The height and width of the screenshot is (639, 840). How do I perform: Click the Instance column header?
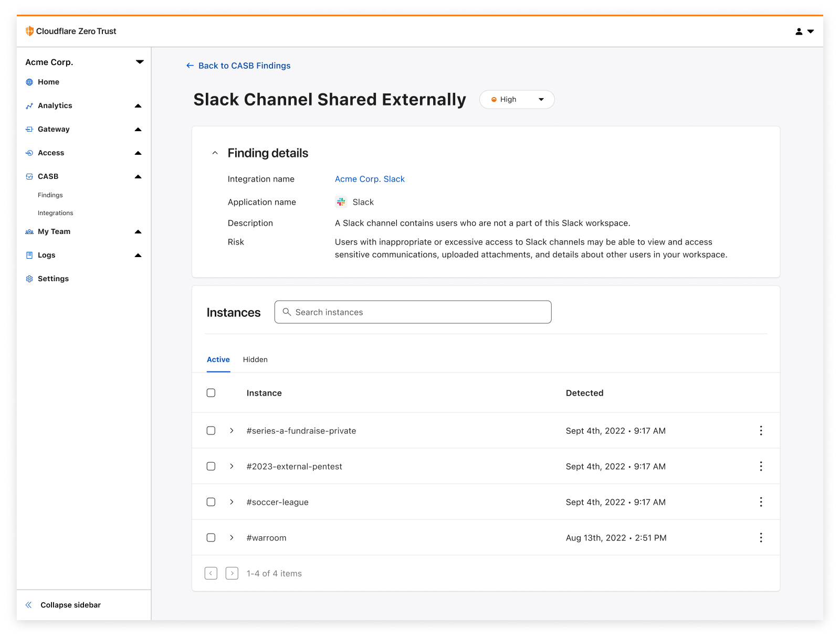click(264, 393)
